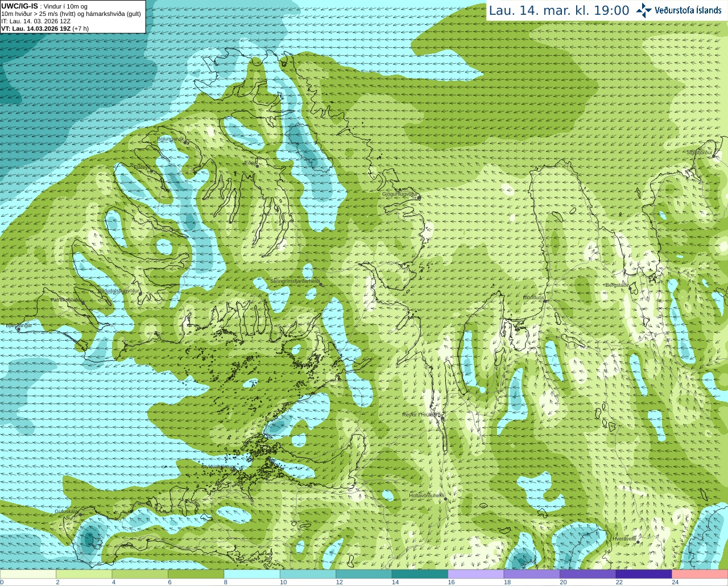The height and width of the screenshot is (586, 728).
Task: Click the Bolungarvík station dot marker
Action: pyautogui.click(x=185, y=143)
